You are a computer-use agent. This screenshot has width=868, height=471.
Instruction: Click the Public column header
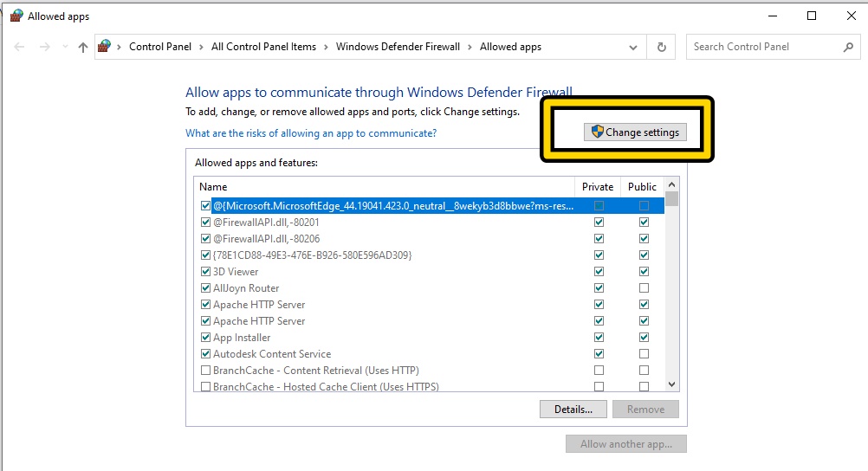point(642,187)
